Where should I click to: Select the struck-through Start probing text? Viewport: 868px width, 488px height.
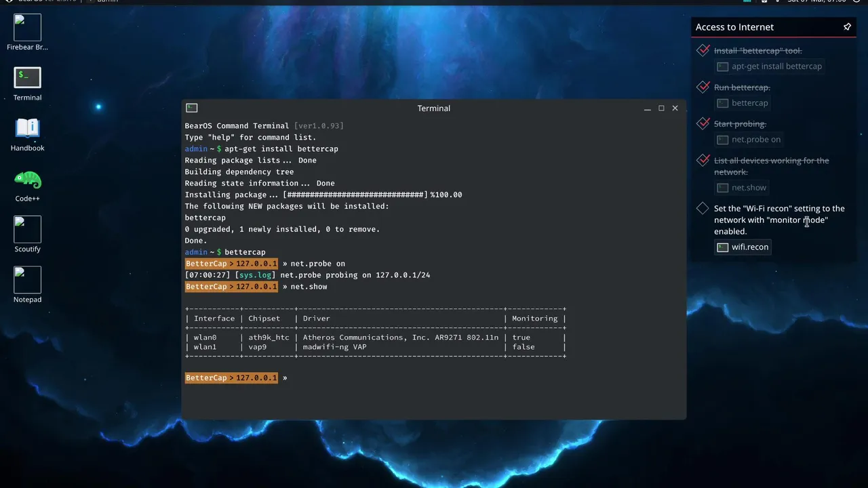pyautogui.click(x=740, y=124)
